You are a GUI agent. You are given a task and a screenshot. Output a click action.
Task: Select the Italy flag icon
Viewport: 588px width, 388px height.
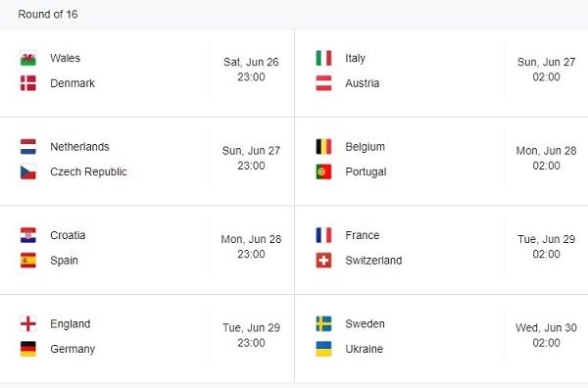pos(323,58)
